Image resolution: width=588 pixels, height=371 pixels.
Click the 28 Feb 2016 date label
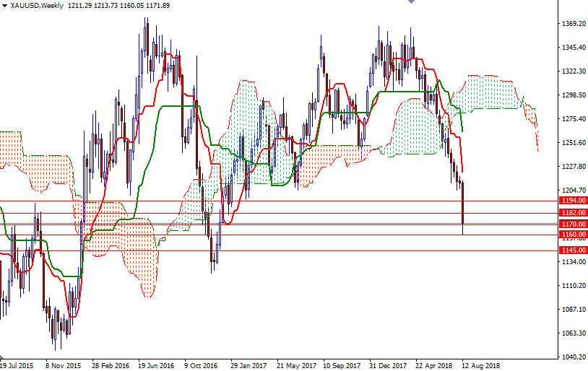click(111, 366)
